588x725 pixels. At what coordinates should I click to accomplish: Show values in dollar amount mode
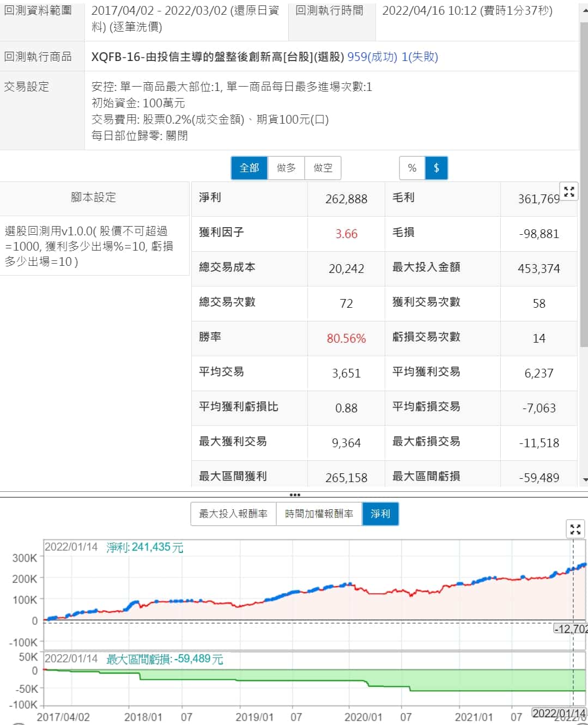click(x=437, y=168)
